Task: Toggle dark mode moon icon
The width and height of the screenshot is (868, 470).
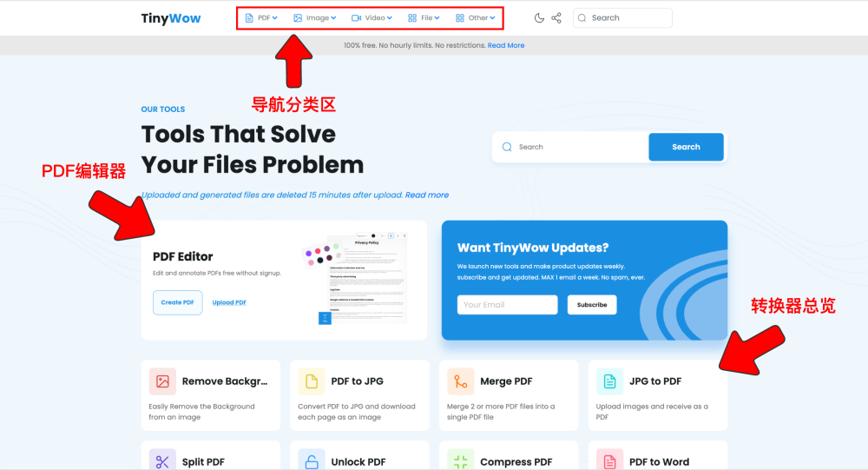Action: tap(539, 17)
